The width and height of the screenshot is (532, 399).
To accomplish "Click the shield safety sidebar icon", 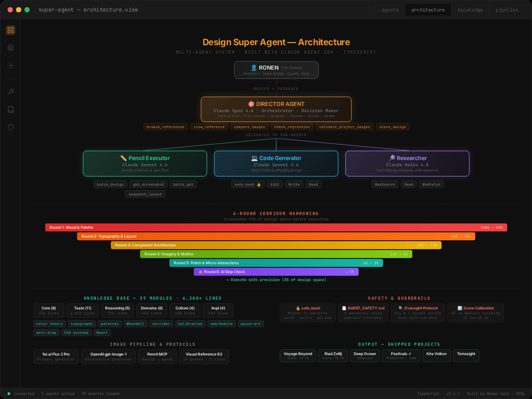I will tap(11, 127).
